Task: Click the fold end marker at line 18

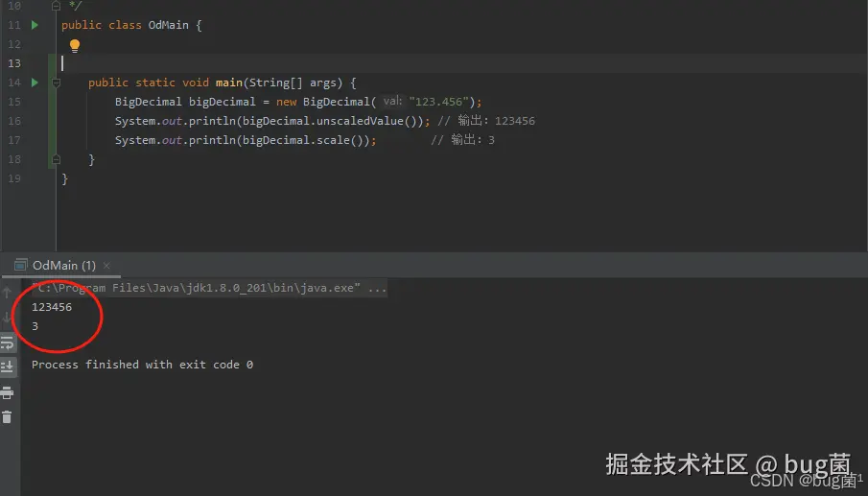Action: point(56,159)
